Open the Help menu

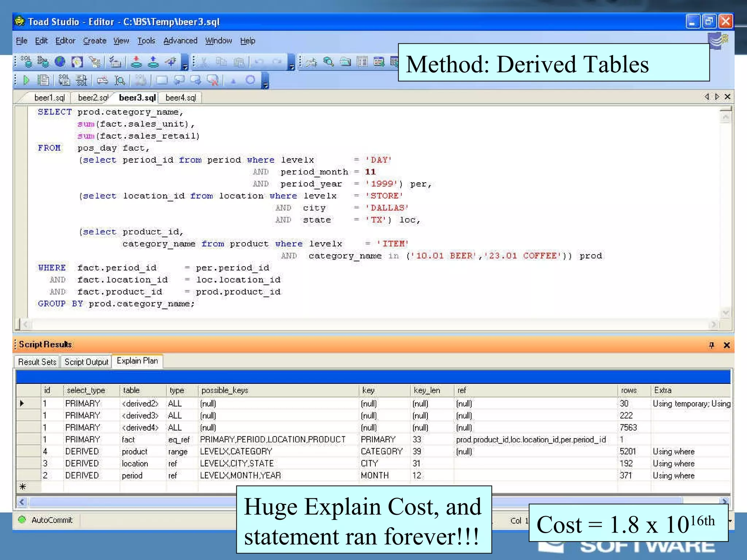coord(247,41)
